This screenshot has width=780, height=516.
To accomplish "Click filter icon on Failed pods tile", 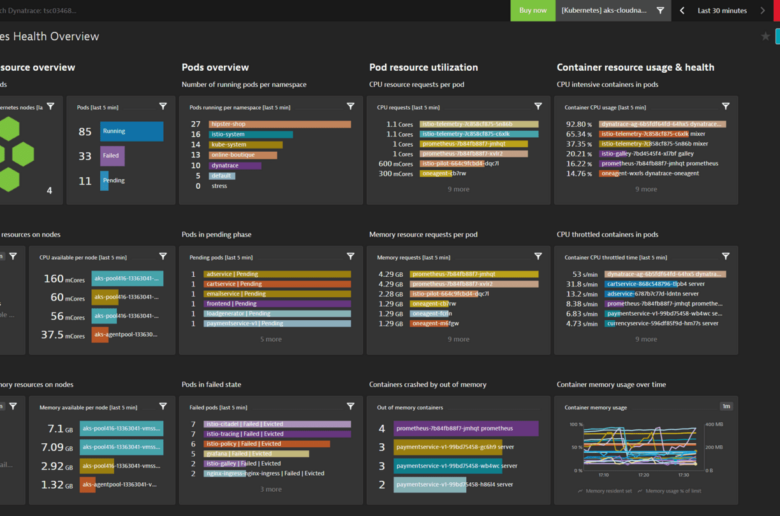I will pyautogui.click(x=350, y=407).
